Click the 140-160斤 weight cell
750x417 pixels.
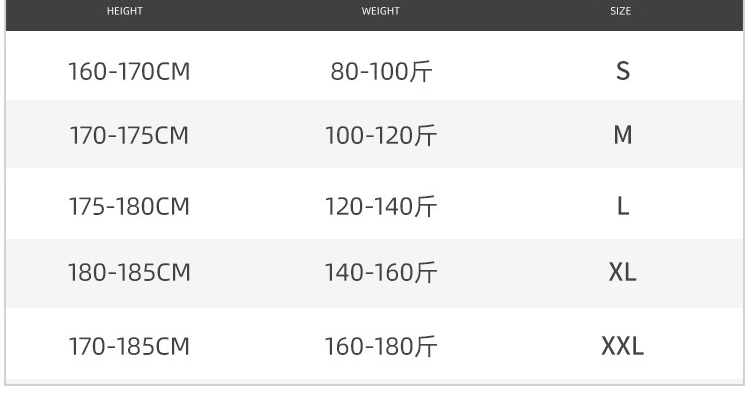pos(381,272)
